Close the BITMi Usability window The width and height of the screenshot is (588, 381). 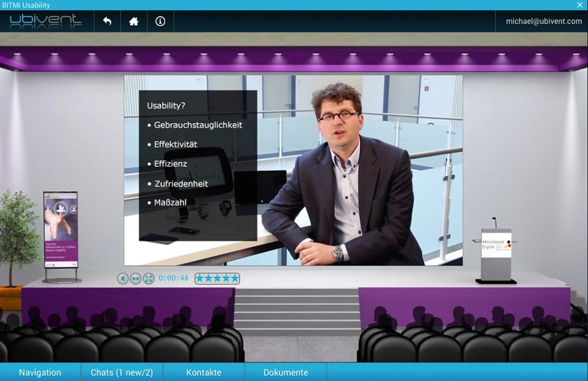pos(580,5)
